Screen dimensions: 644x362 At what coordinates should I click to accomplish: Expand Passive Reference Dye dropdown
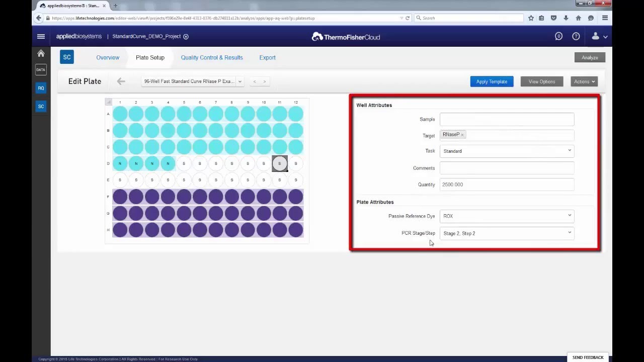pyautogui.click(x=507, y=216)
